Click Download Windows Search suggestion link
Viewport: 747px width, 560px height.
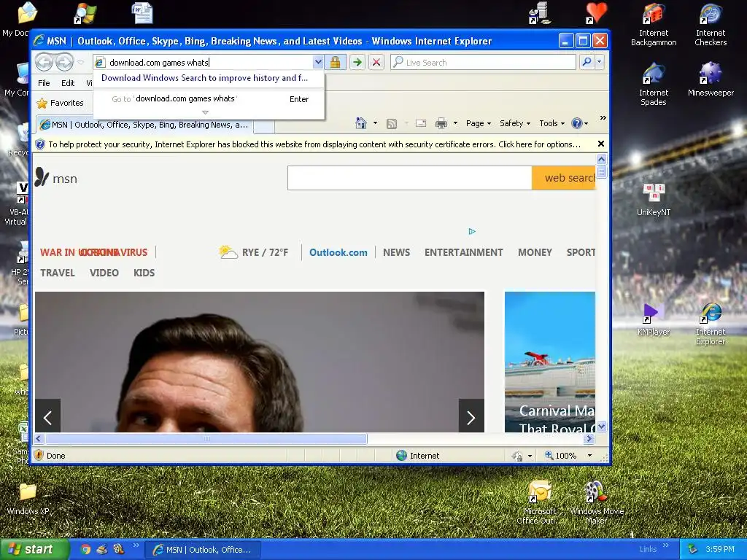pyautogui.click(x=204, y=78)
